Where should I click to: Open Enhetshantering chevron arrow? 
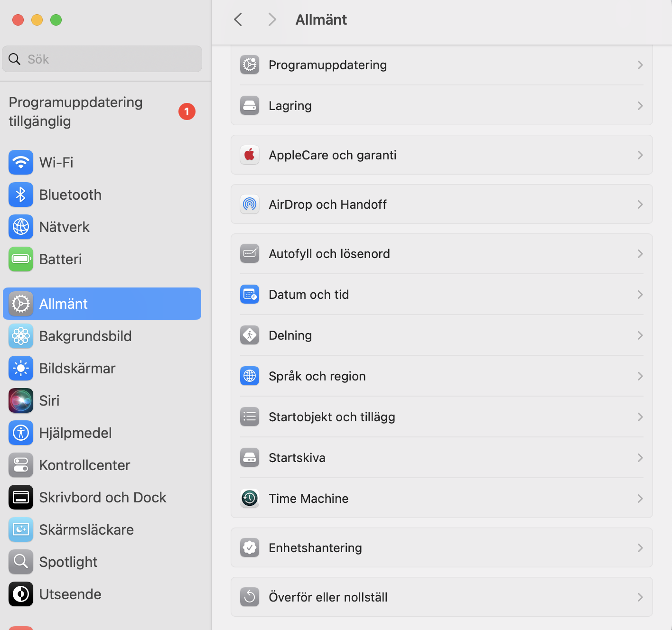[x=640, y=548]
